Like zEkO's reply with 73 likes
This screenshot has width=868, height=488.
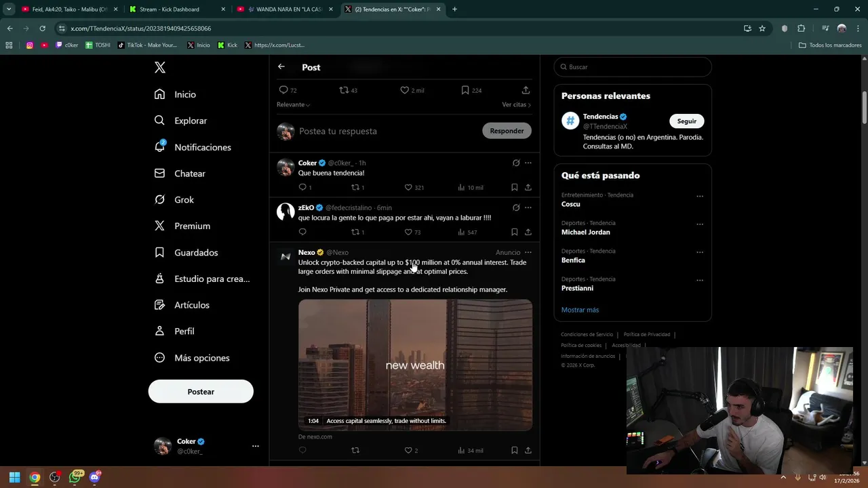coord(408,232)
